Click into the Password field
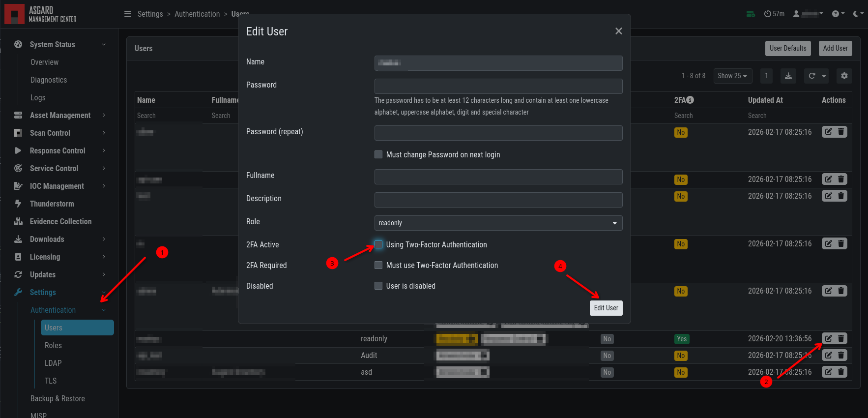 click(x=498, y=86)
